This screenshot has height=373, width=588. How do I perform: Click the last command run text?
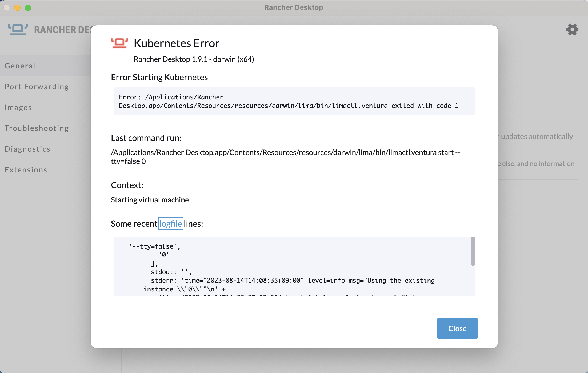click(285, 157)
